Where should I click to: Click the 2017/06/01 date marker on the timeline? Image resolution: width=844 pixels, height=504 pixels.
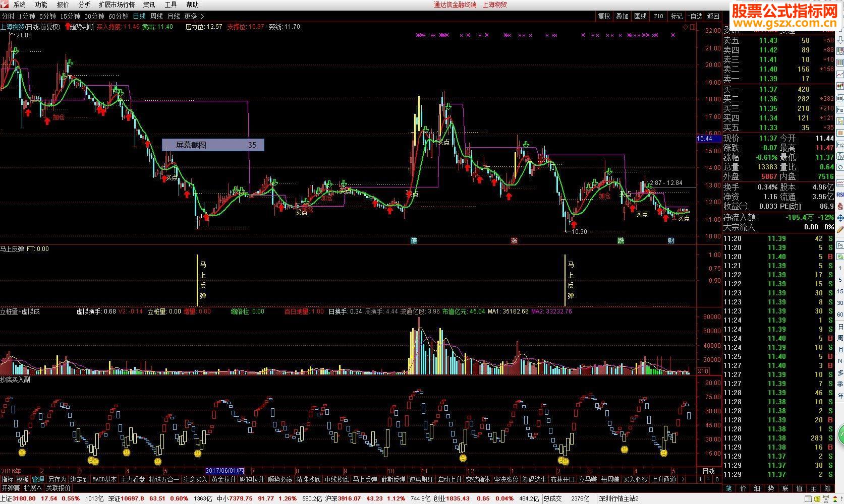(x=224, y=471)
